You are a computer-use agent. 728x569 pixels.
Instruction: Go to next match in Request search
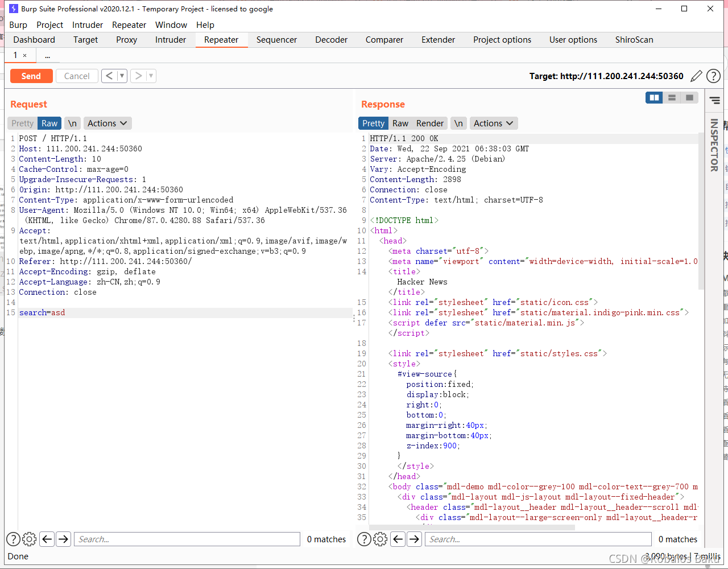click(64, 539)
